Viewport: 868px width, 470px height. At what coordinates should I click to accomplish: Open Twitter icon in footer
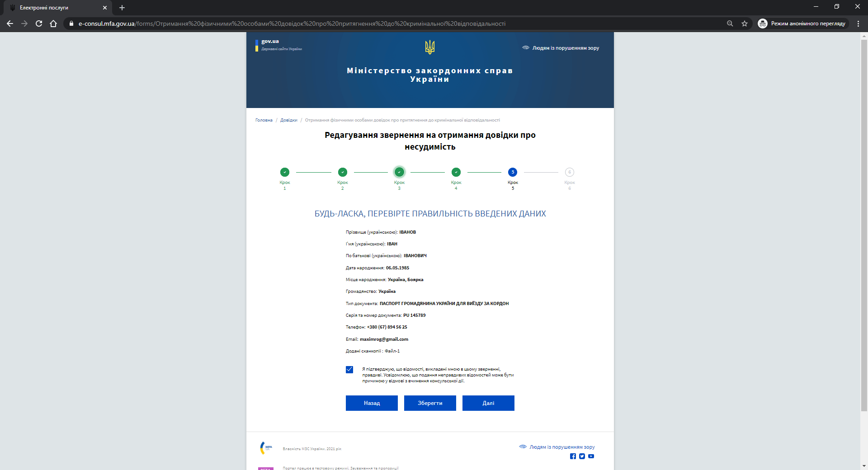pyautogui.click(x=582, y=456)
